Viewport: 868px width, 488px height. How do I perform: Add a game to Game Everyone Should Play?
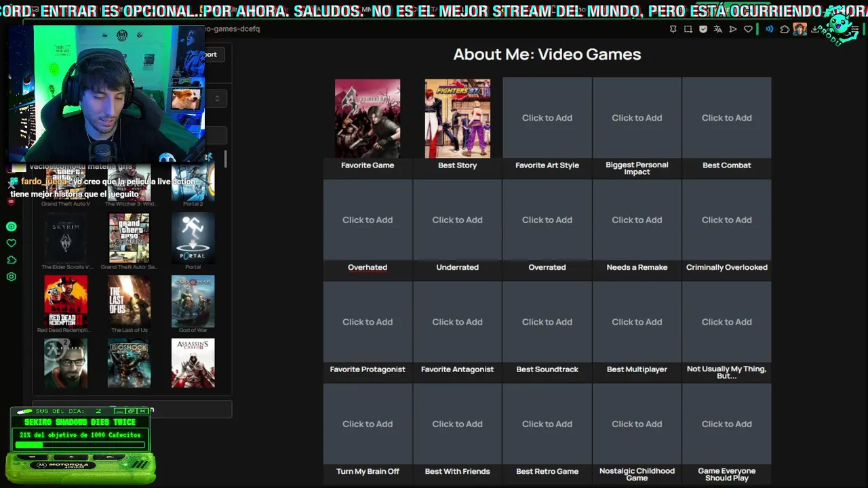pyautogui.click(x=726, y=424)
